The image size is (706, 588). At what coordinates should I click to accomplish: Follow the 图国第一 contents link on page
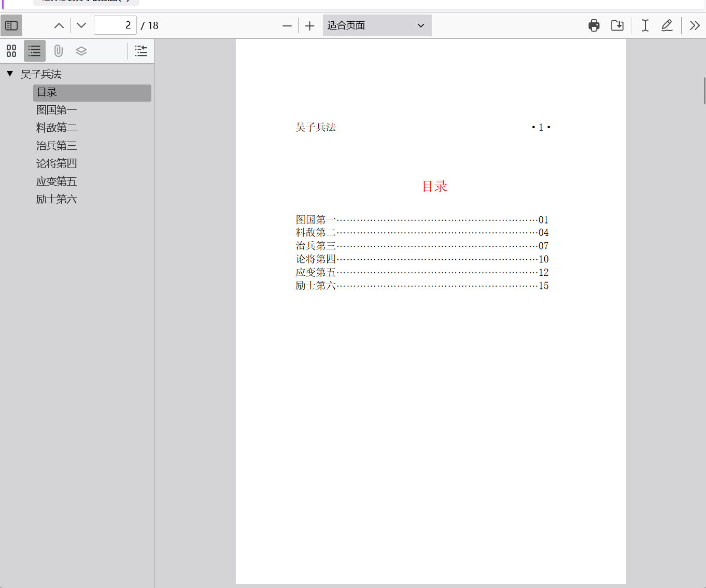coord(422,219)
